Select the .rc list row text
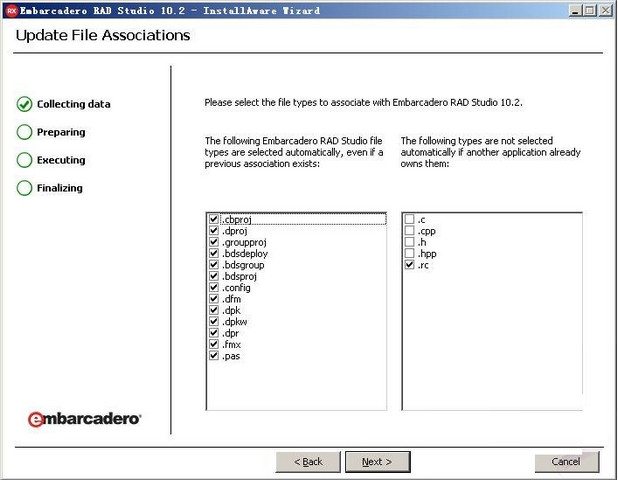The height and width of the screenshot is (480, 618). tap(423, 265)
